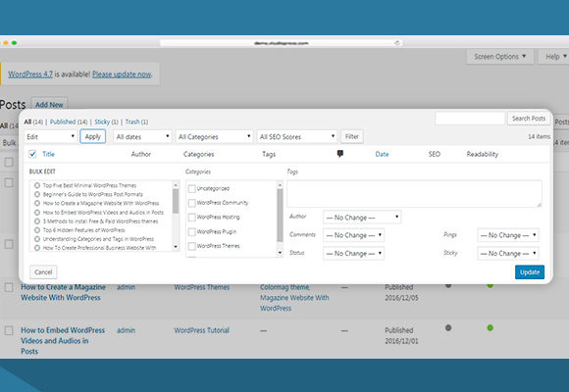The image size is (569, 392).
Task: Open the All SEO Scores dropdown
Action: pyautogui.click(x=297, y=137)
